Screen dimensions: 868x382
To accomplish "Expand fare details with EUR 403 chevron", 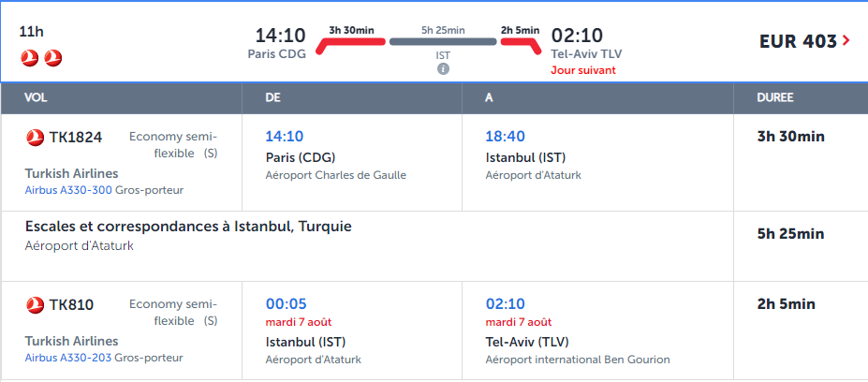I will (846, 40).
